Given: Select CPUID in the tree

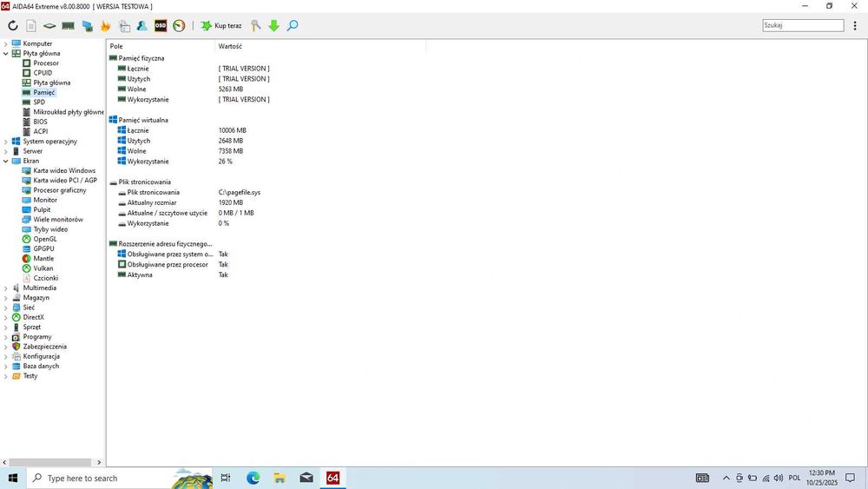Looking at the screenshot, I should (x=42, y=73).
